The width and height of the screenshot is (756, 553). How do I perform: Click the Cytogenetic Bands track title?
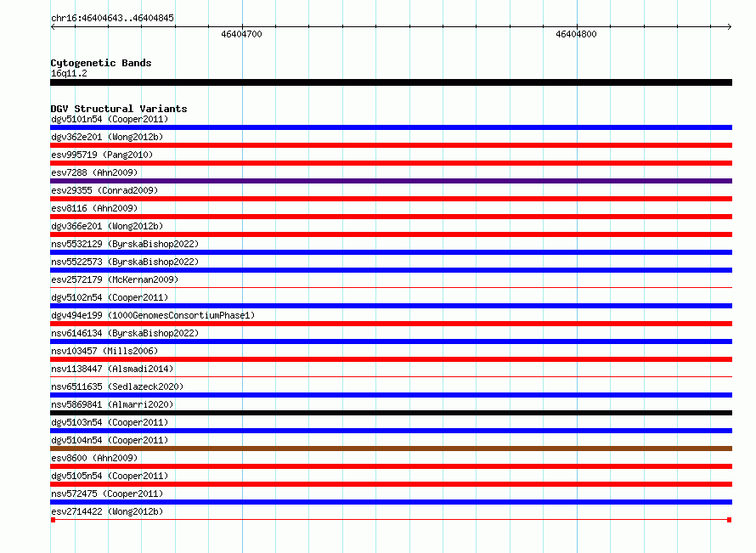(x=101, y=63)
